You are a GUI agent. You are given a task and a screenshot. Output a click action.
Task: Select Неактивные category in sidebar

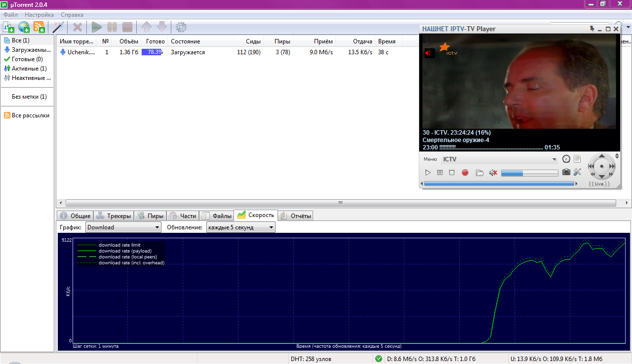coord(27,78)
